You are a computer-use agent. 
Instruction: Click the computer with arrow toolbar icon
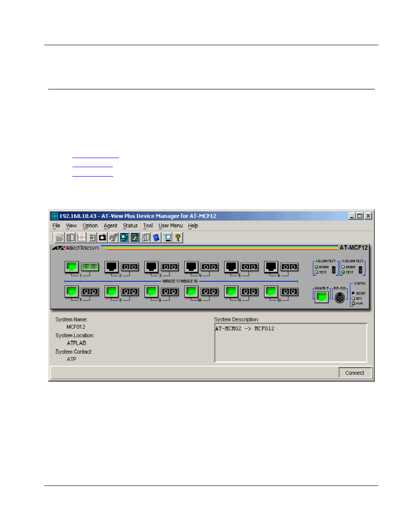click(x=167, y=237)
